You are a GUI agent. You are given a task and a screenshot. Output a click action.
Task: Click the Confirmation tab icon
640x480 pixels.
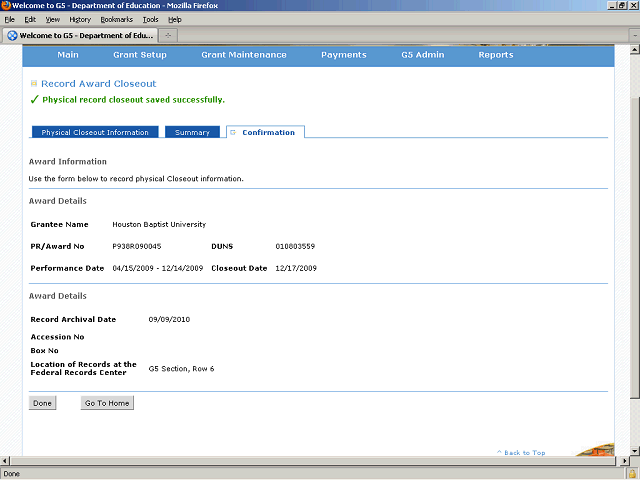(x=233, y=132)
